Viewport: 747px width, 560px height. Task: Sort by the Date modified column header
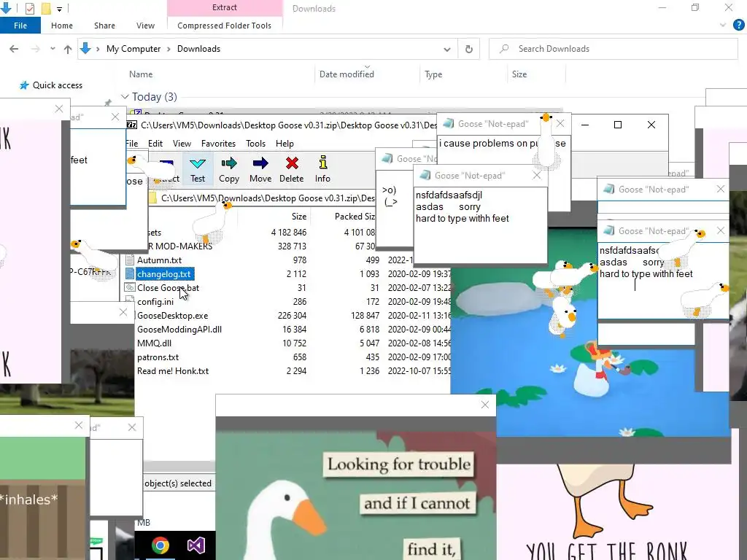[347, 74]
